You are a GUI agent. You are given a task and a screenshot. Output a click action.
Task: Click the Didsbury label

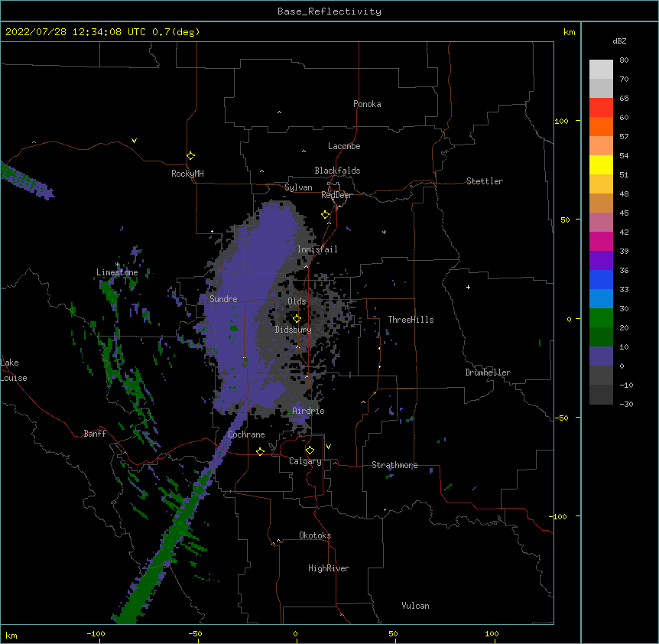pos(294,330)
